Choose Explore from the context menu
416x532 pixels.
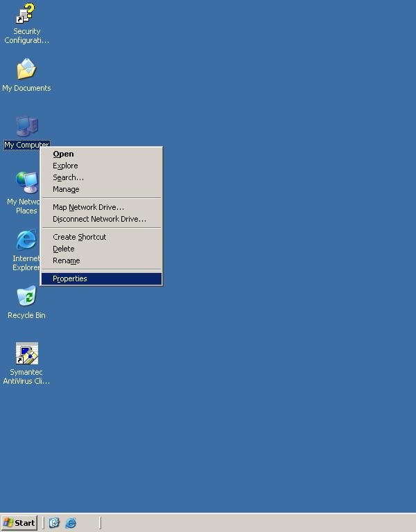[x=101, y=166]
